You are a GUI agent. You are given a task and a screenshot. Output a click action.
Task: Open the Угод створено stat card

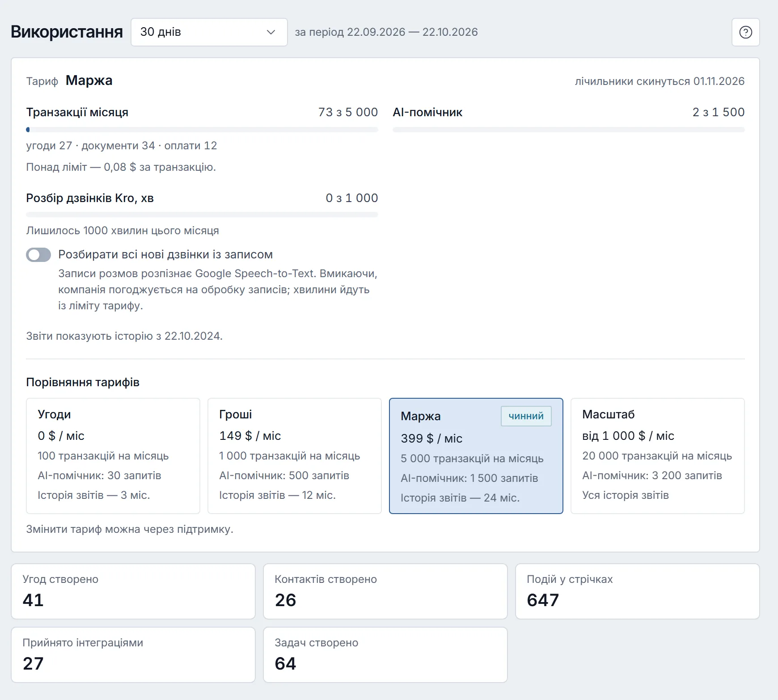133,591
